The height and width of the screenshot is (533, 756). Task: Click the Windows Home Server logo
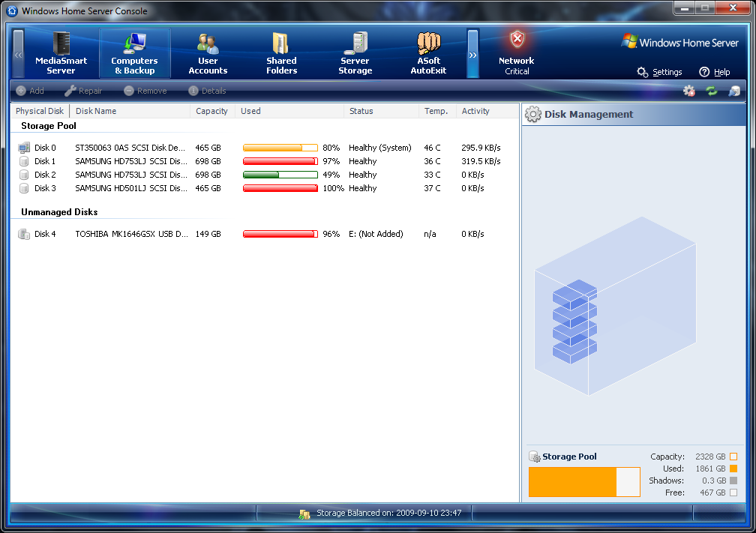pos(679,43)
